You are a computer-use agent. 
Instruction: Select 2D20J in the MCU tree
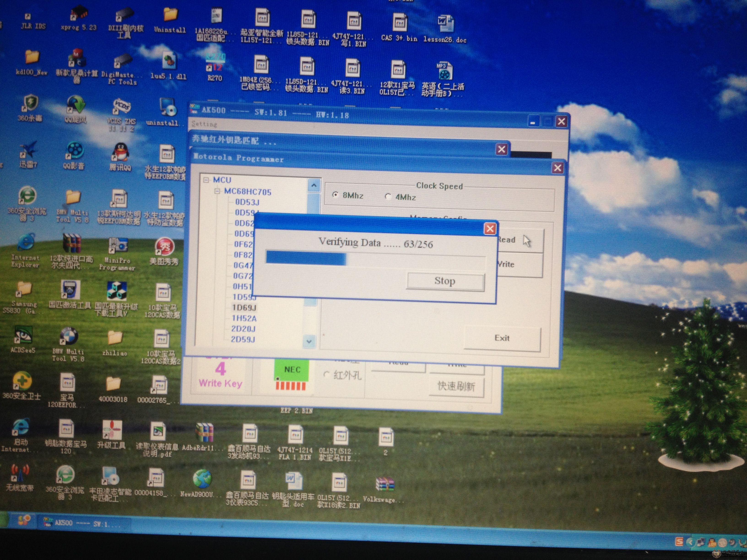pos(243,328)
